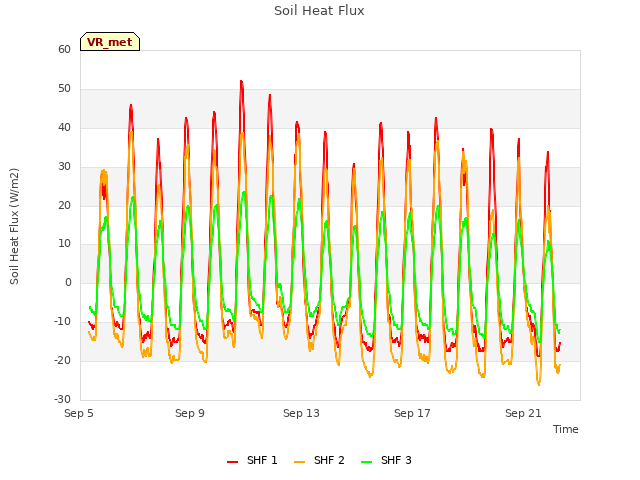Click the VR_met label badge

pos(110,42)
